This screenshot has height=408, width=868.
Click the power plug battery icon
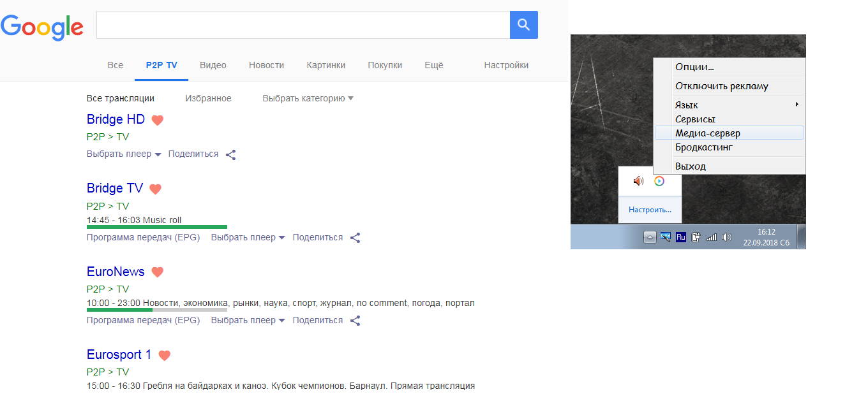click(696, 237)
